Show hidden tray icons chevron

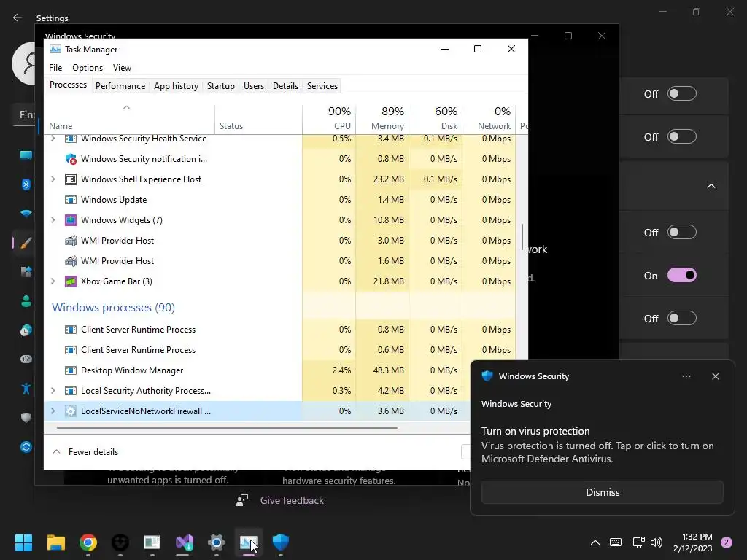[595, 542]
